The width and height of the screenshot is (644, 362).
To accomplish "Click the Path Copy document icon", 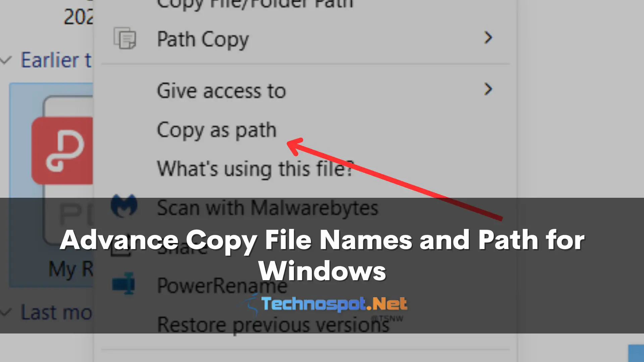I will pyautogui.click(x=125, y=38).
